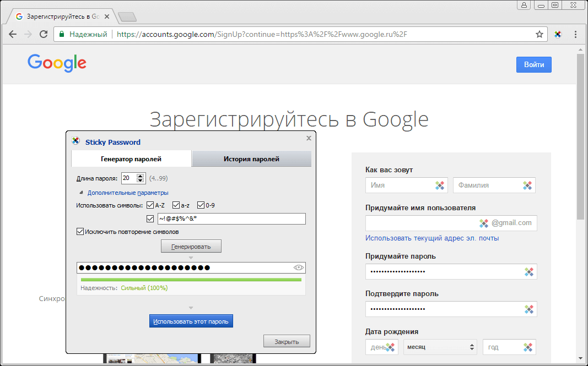Close the Sticky Password popup with the X

(x=309, y=138)
